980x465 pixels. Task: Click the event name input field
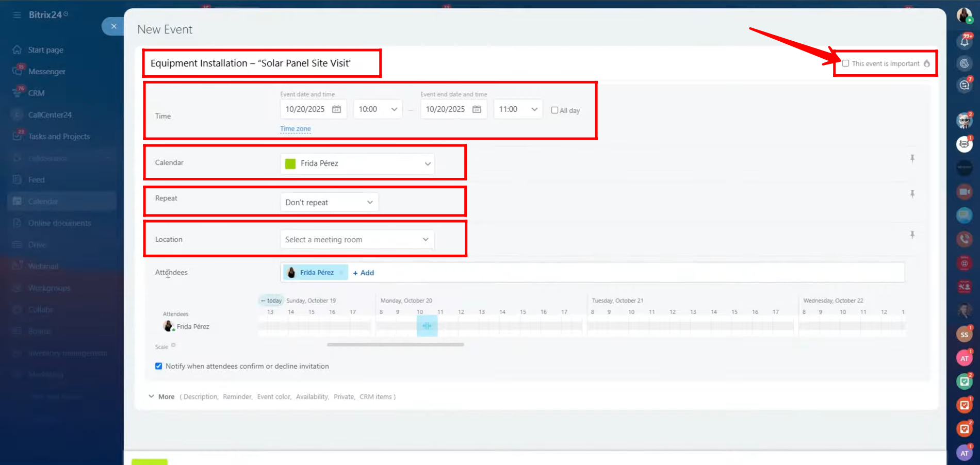pos(262,63)
